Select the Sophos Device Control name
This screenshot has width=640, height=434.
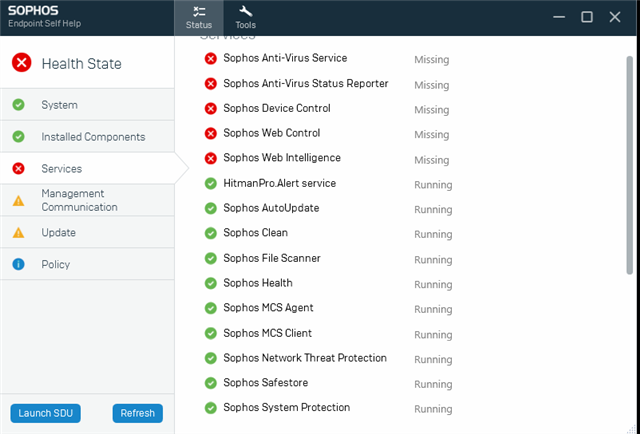(277, 108)
